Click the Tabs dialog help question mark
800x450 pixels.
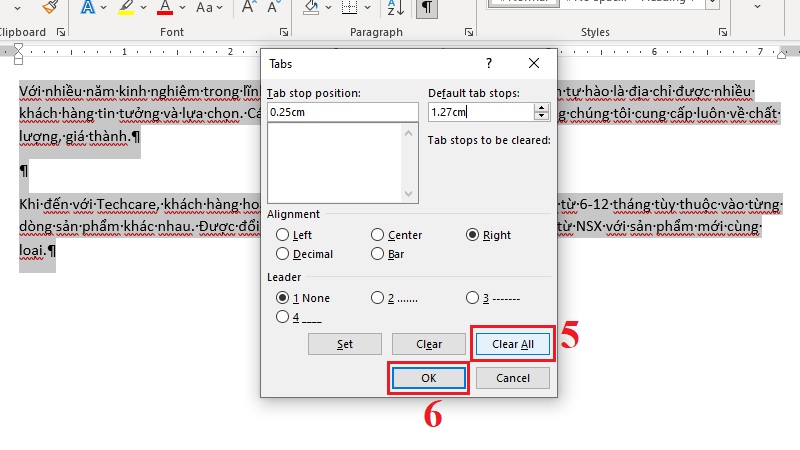tap(489, 63)
